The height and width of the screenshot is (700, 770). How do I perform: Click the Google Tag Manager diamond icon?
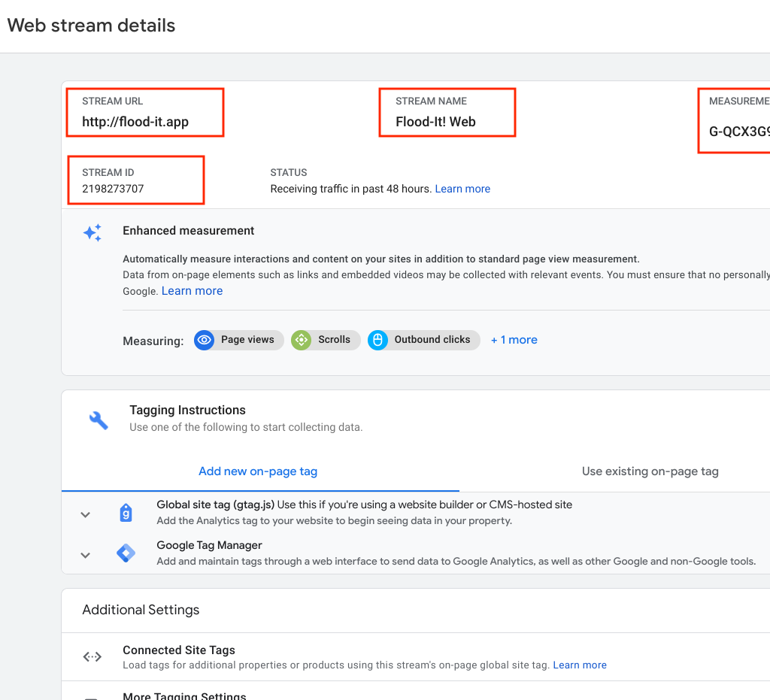click(126, 553)
